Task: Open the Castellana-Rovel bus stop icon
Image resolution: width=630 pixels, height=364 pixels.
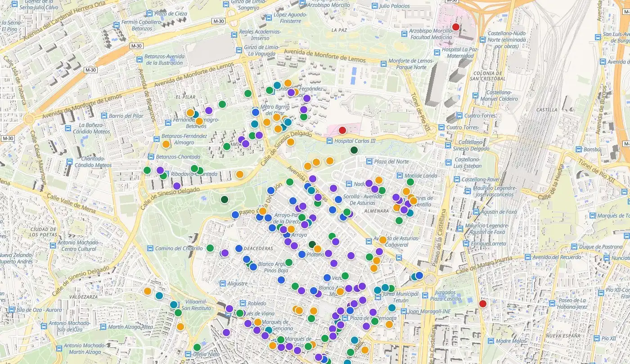Action: pyautogui.click(x=457, y=179)
